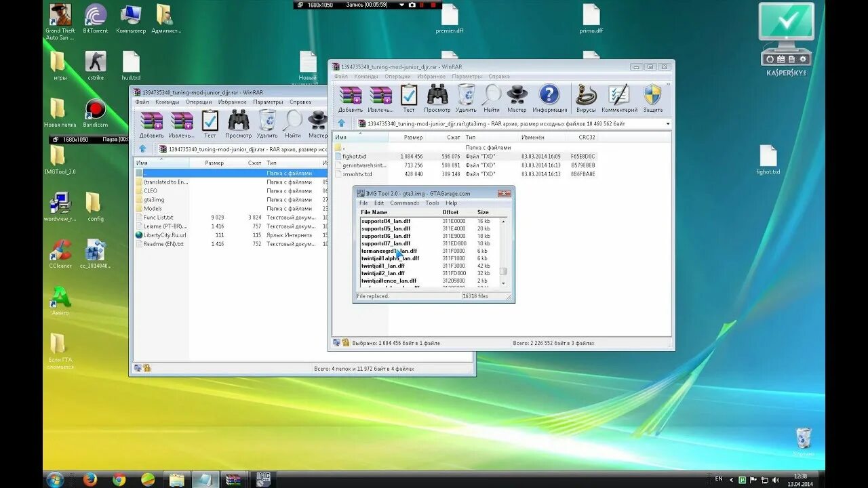This screenshot has height=488, width=868.
Task: Open BitTorrent desktop shortcut
Action: [x=96, y=19]
